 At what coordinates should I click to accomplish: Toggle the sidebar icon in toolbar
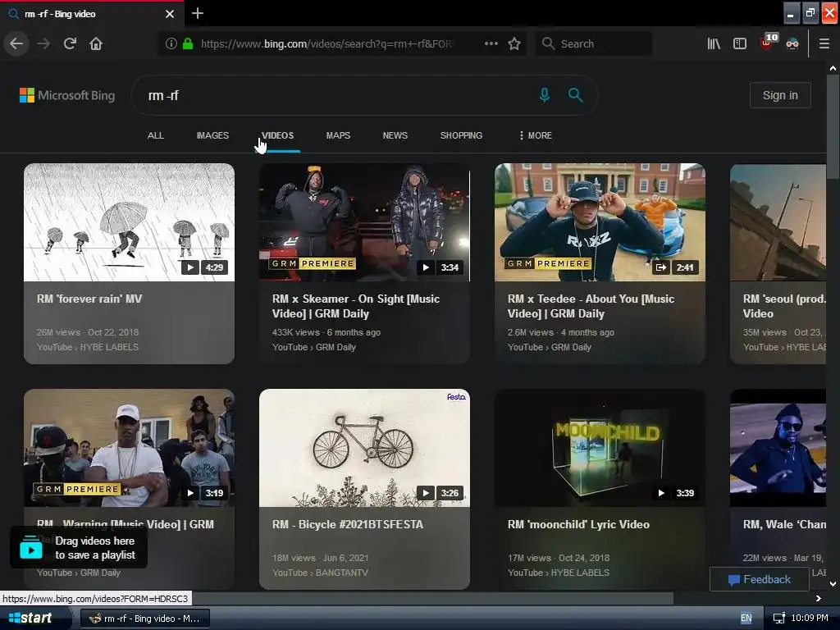pos(740,43)
